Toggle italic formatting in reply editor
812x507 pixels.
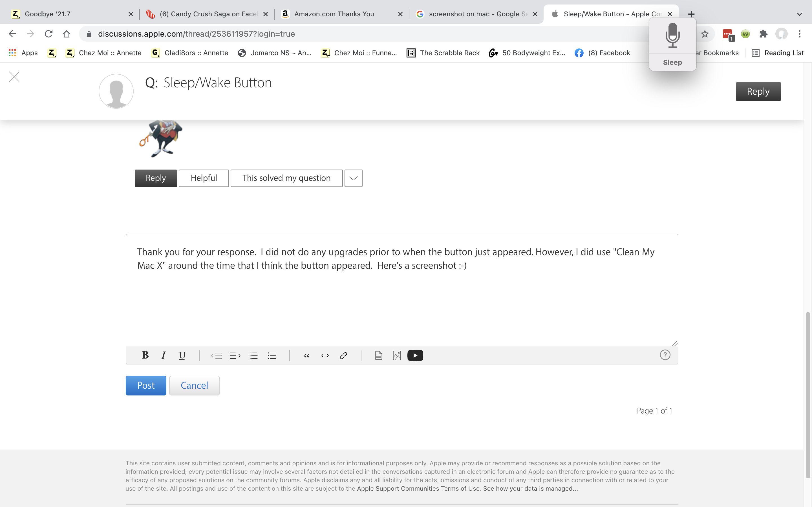(164, 355)
